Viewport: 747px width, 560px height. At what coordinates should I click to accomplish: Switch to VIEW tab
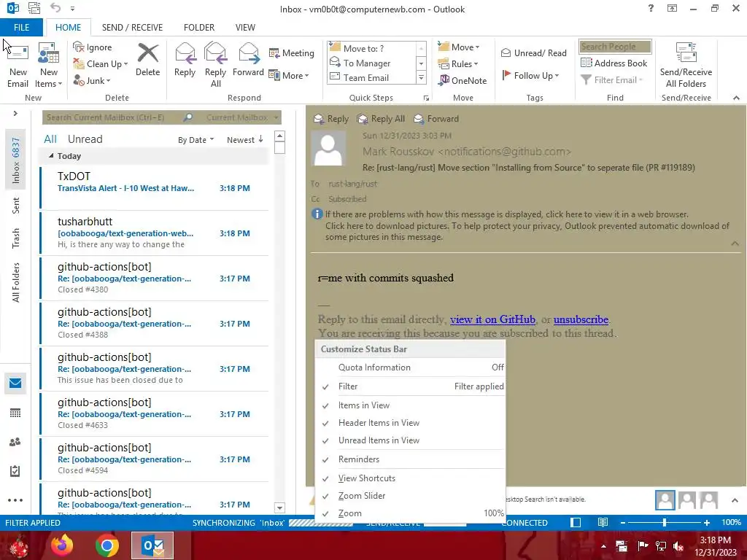pyautogui.click(x=245, y=27)
